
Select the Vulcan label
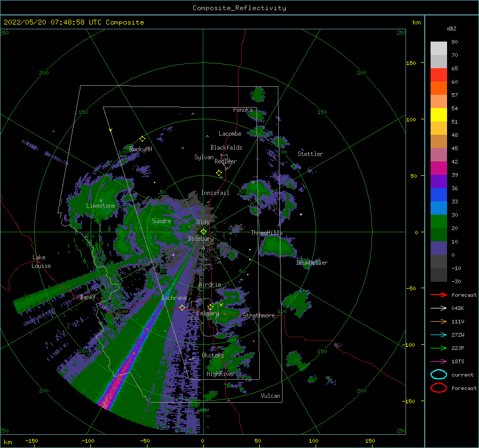point(270,396)
